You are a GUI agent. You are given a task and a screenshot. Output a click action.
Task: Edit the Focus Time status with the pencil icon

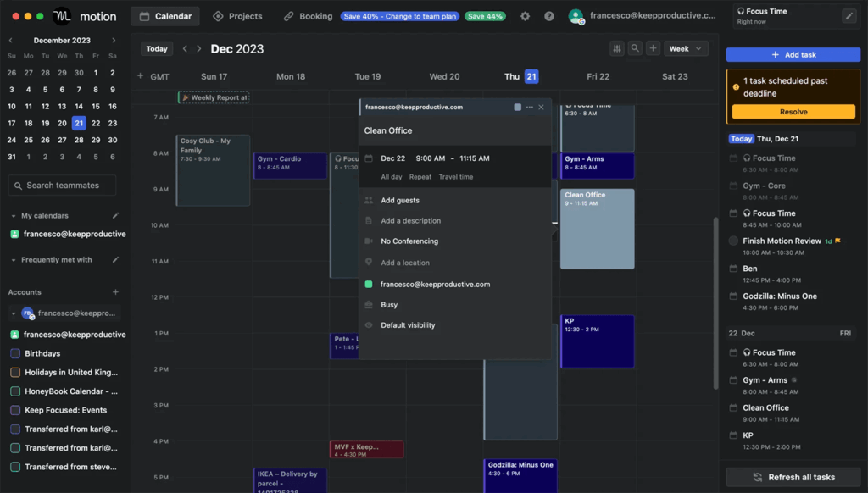(849, 16)
